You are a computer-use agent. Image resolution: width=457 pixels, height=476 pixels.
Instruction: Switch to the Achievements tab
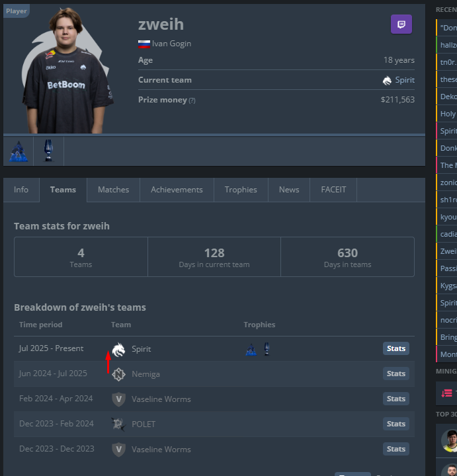177,190
